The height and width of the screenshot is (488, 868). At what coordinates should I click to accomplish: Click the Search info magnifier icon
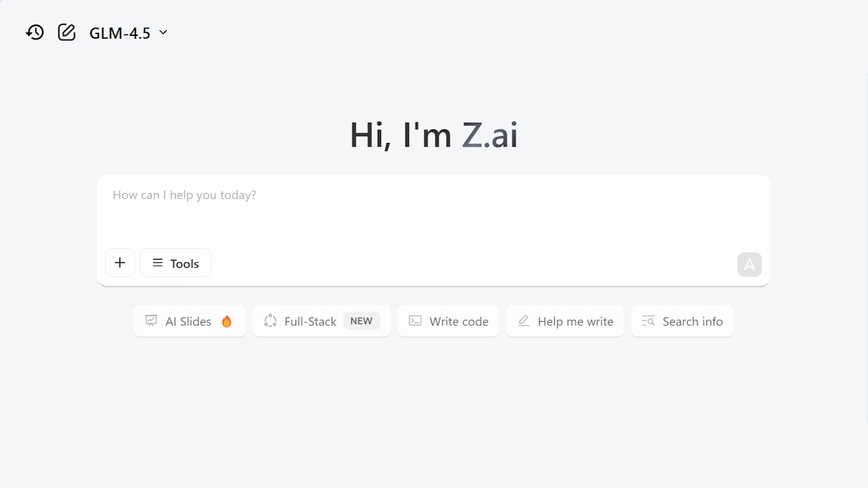coord(647,321)
